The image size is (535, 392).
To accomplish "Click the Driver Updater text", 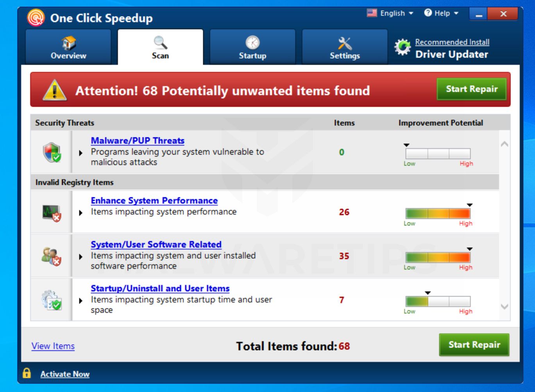I will click(452, 54).
